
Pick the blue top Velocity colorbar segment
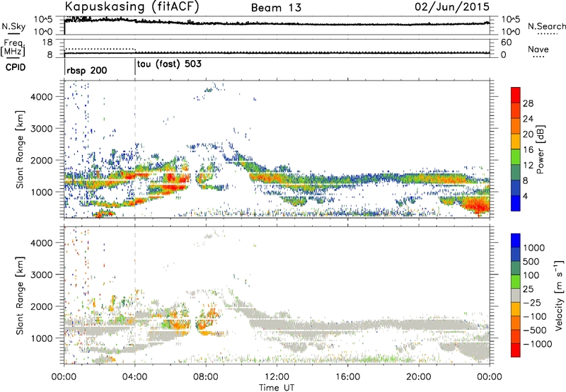(516, 241)
